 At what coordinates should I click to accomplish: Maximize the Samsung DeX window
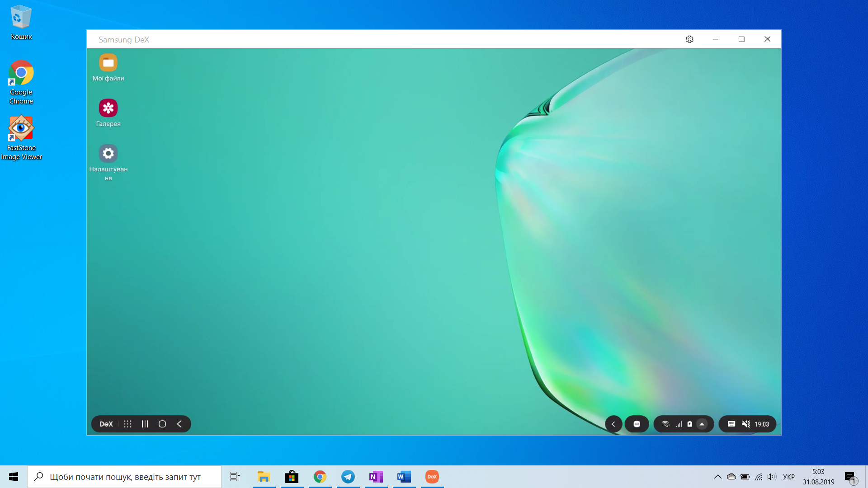coord(741,39)
